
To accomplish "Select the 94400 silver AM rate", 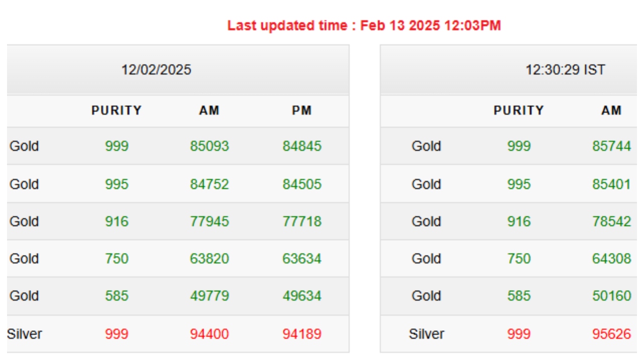I will pos(209,334).
